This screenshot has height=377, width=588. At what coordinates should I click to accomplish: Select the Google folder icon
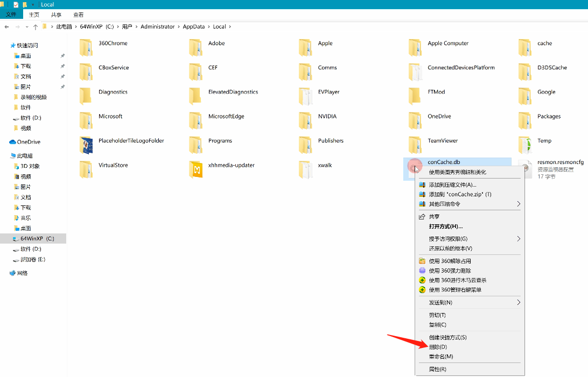pos(525,96)
